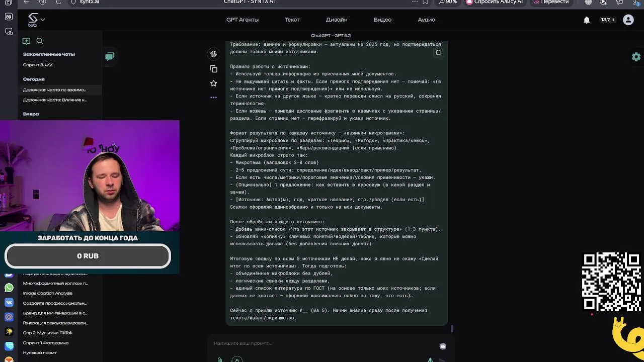Click Спросить Алису AI button

(x=495, y=2)
